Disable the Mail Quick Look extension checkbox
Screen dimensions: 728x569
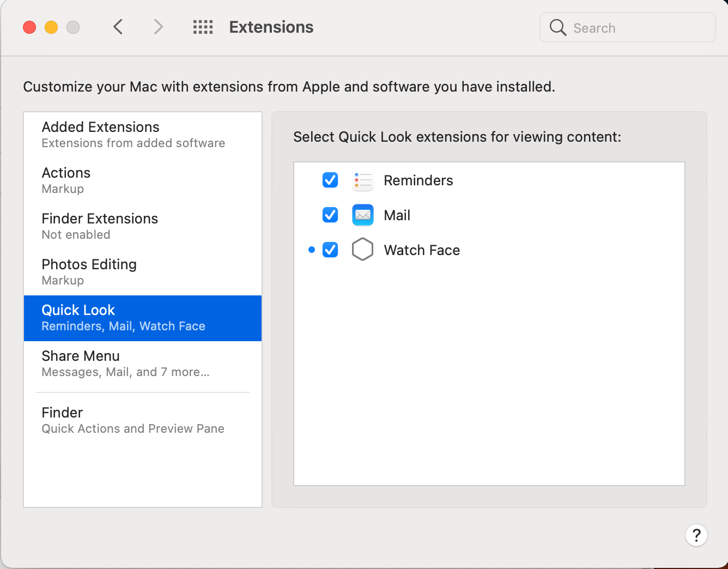click(330, 215)
